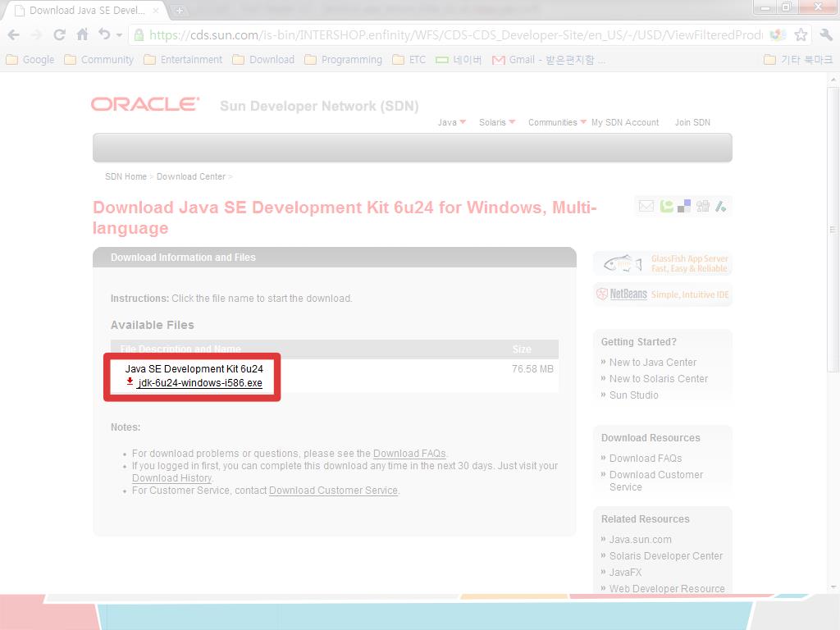Click the Join SDN menu item
The width and height of the screenshot is (840, 630).
pos(692,122)
